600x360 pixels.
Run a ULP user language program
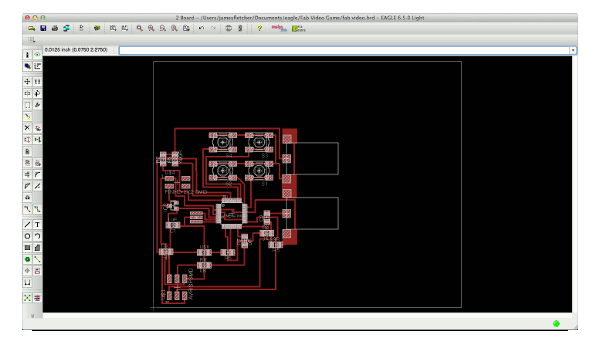click(x=125, y=28)
